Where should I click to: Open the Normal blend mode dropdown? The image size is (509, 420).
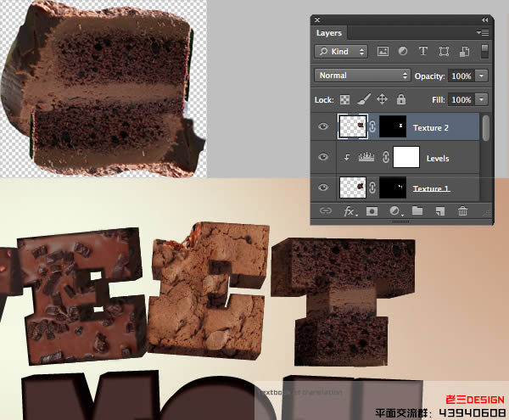(362, 76)
